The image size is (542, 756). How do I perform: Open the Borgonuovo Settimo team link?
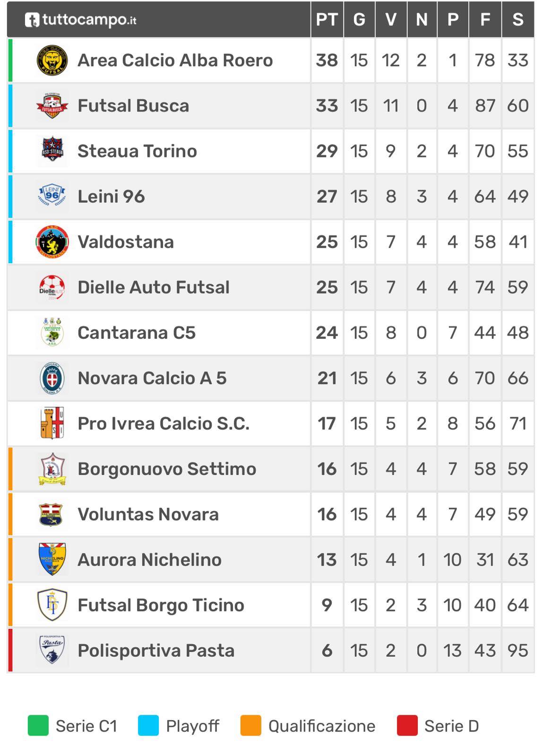pyautogui.click(x=167, y=469)
